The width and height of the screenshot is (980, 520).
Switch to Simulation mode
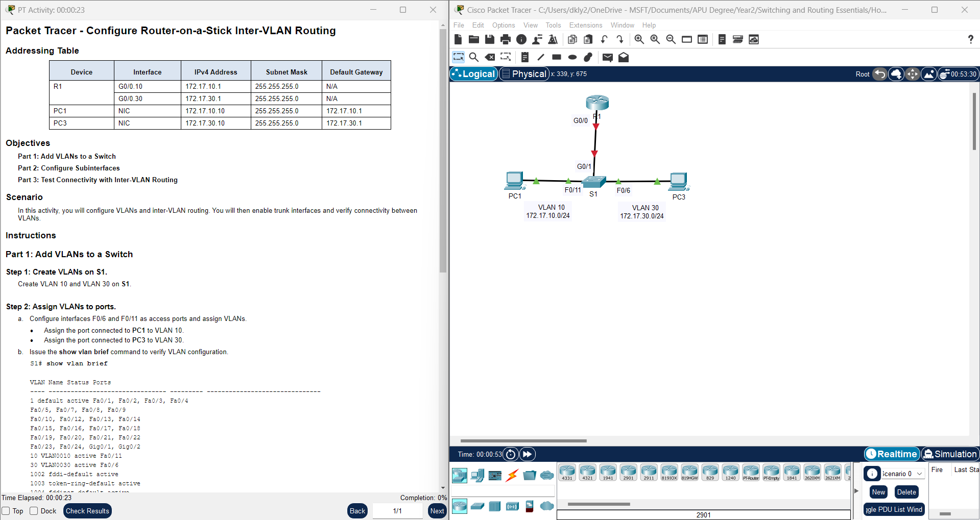950,454
